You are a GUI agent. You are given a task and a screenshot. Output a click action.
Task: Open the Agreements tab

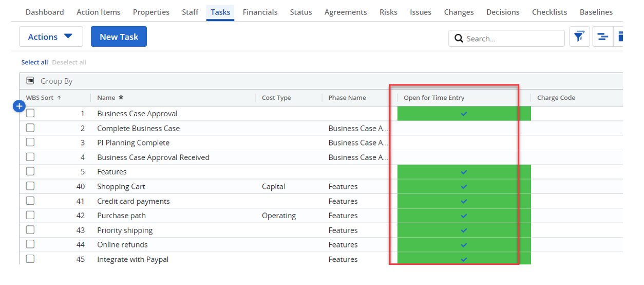pos(346,12)
